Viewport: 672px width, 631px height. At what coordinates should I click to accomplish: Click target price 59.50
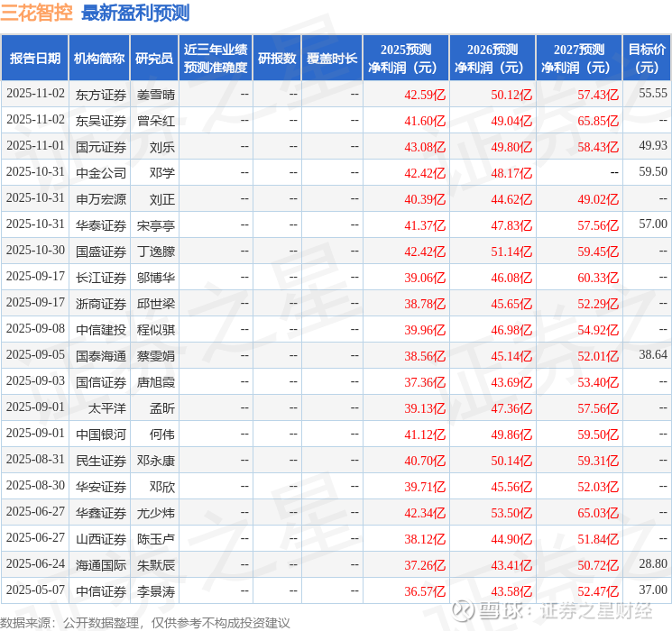pos(653,171)
